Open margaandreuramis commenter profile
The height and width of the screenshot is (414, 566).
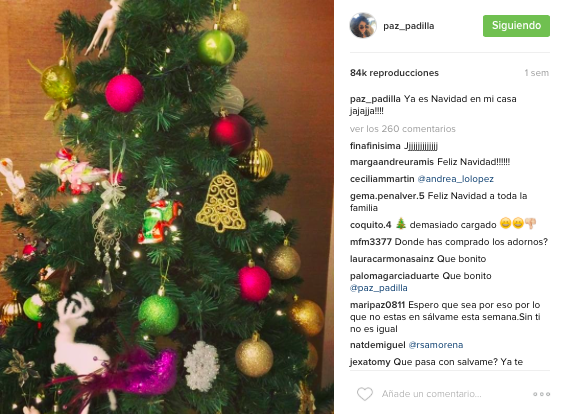pos(392,162)
